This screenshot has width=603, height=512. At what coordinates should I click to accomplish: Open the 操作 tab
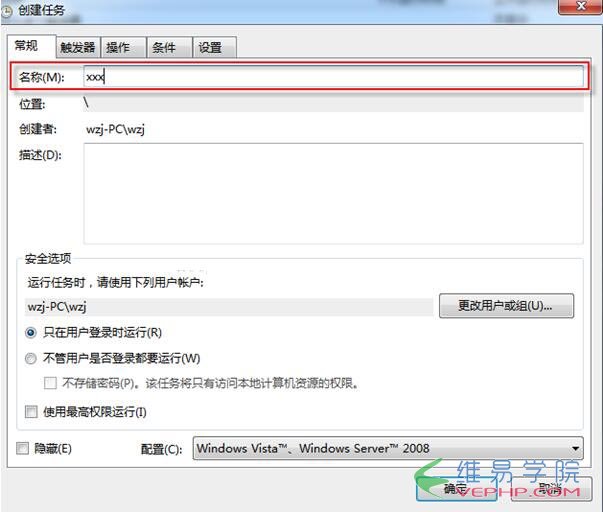[x=123, y=48]
